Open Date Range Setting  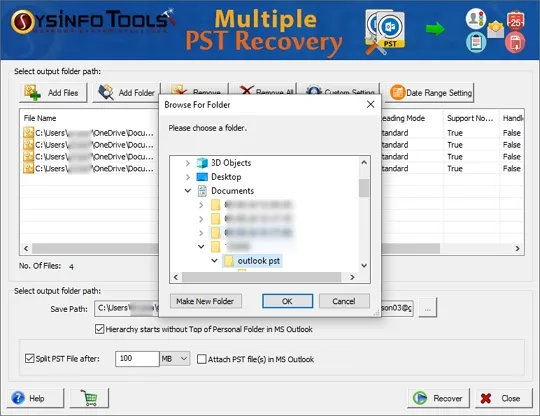pos(429,93)
